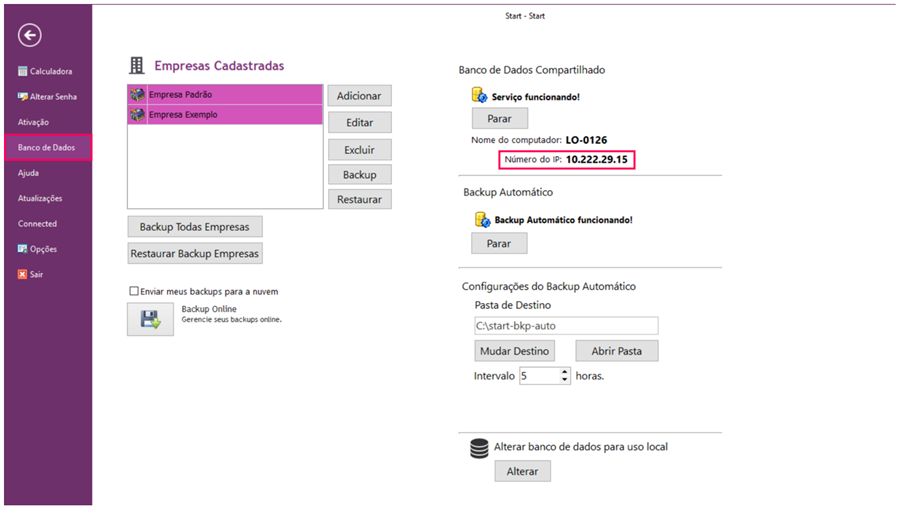Click the Empresa Exemplo company icon
The height and width of the screenshot is (508, 903).
[x=138, y=115]
